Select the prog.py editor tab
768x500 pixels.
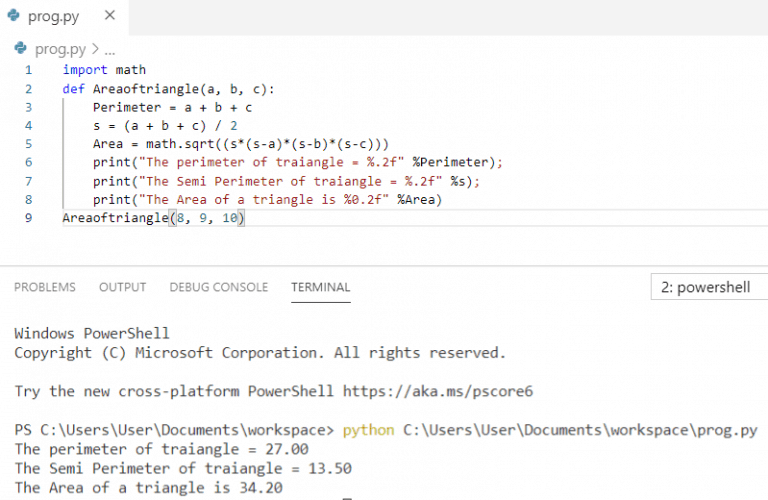tap(64, 17)
